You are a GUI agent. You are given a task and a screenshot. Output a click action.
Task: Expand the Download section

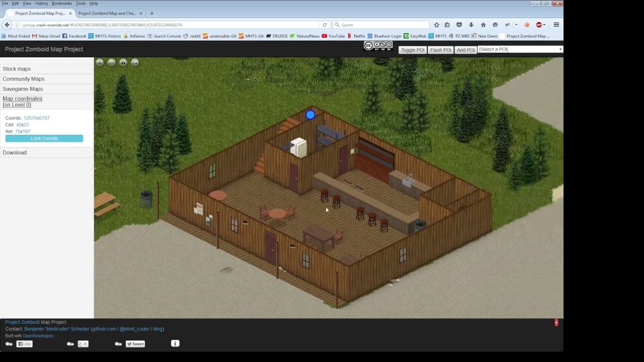pos(47,152)
